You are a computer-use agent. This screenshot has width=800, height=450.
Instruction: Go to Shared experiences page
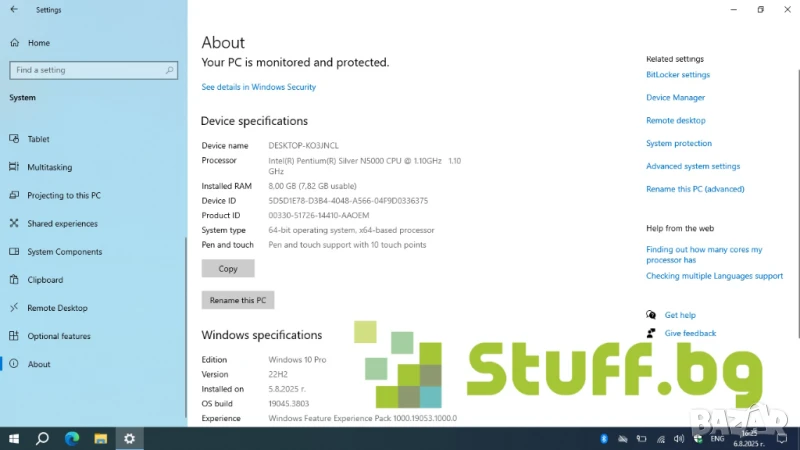point(62,224)
